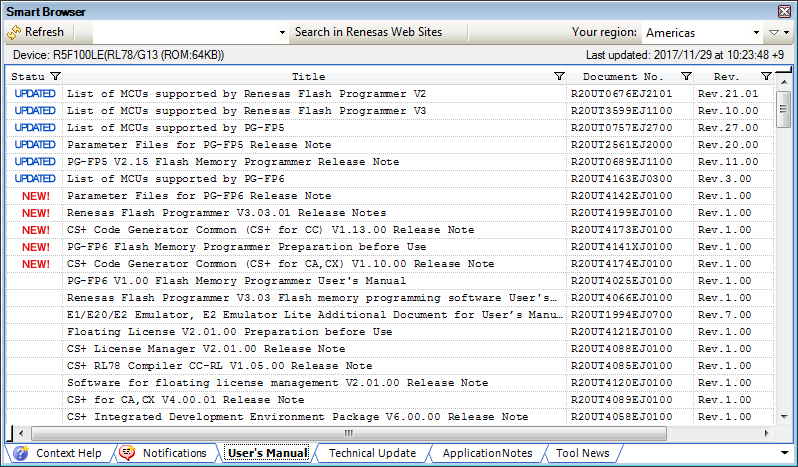Open Renesas Flash Programmer V3.03 software User's manual row
This screenshot has width=798, height=467.
[311, 298]
